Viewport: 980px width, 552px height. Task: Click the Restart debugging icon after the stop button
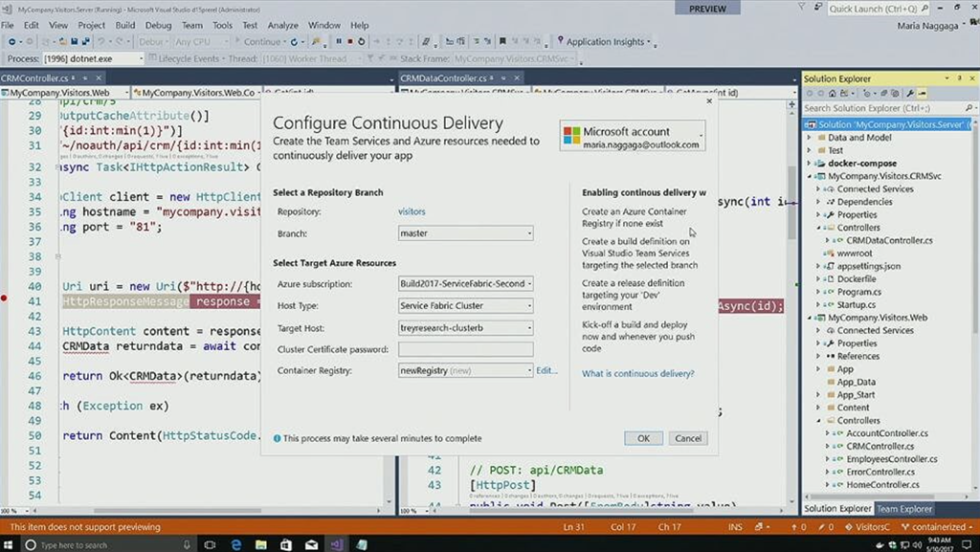[361, 42]
